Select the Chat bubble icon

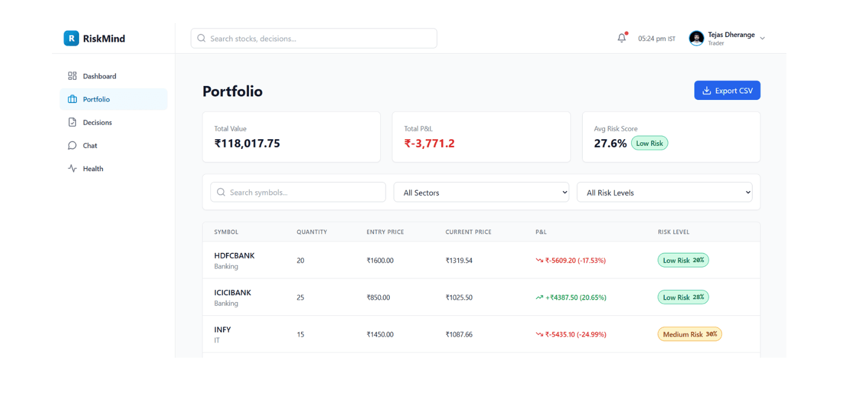pos(73,145)
